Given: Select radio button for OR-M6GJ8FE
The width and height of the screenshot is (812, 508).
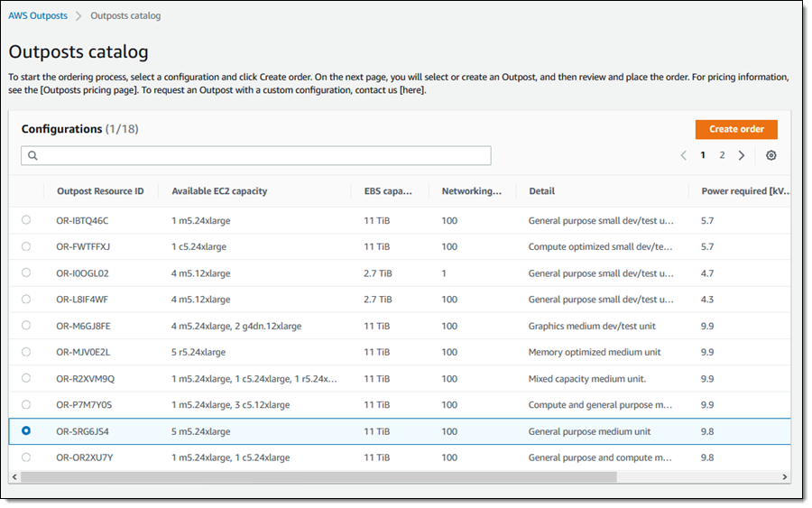Looking at the screenshot, I should 26,326.
